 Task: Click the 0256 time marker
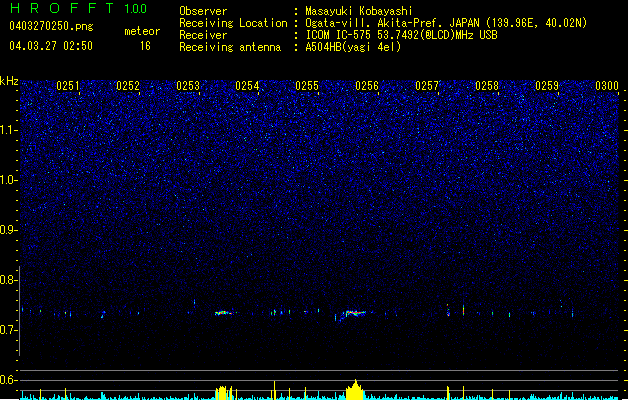367,86
